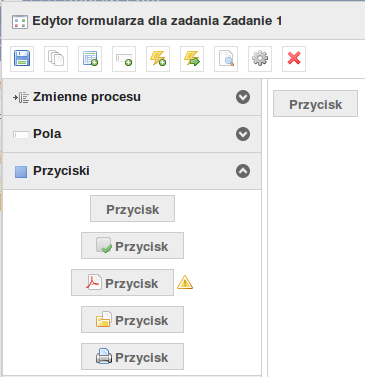Click the lightning bolt with green arrow icon

[192, 59]
